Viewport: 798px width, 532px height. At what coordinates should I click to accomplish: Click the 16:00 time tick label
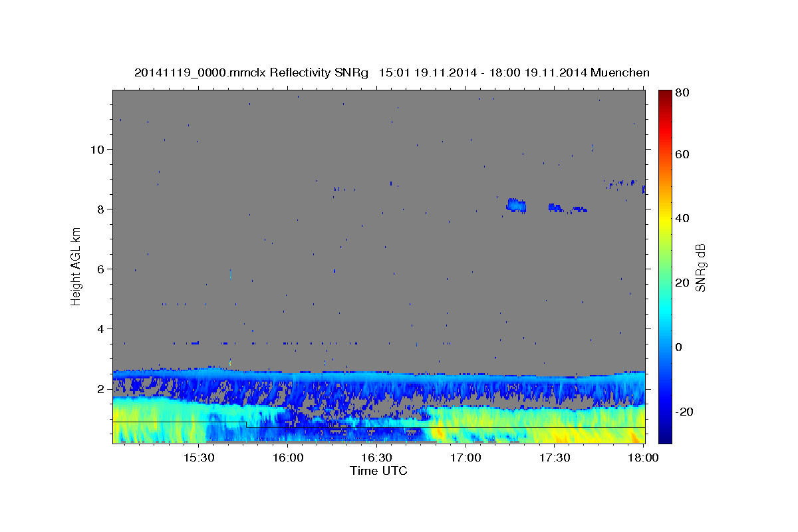pos(288,458)
